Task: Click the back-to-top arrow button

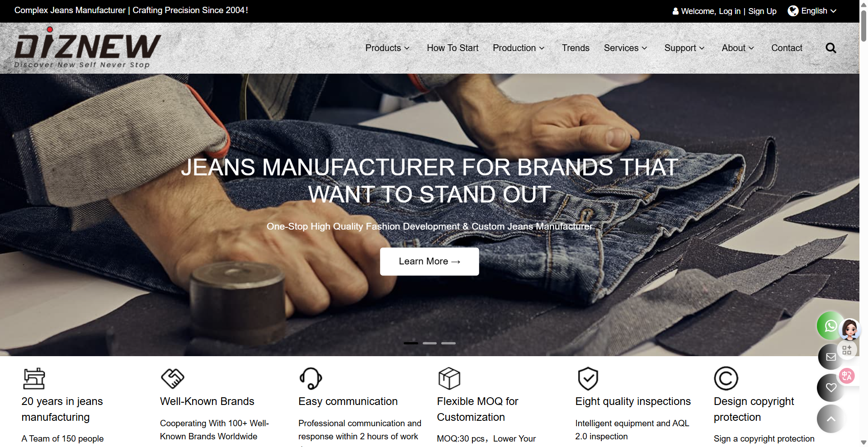Action: click(x=831, y=419)
